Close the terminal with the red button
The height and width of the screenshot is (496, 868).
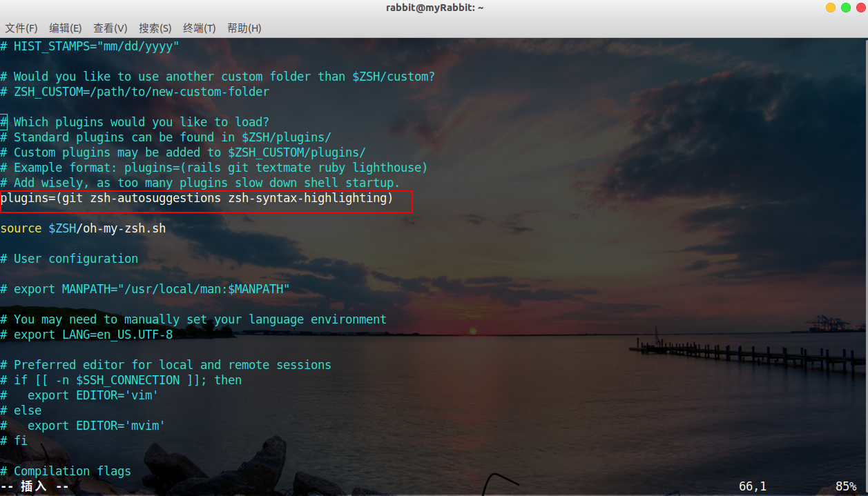860,8
